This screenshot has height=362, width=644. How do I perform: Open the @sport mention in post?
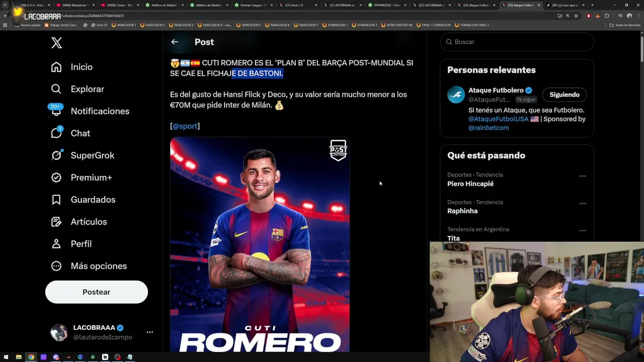185,126
